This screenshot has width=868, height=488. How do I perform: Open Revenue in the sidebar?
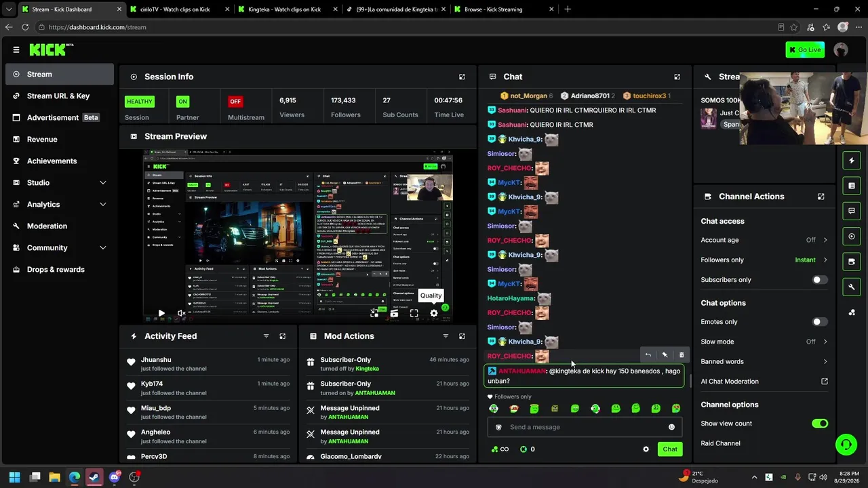60,140
